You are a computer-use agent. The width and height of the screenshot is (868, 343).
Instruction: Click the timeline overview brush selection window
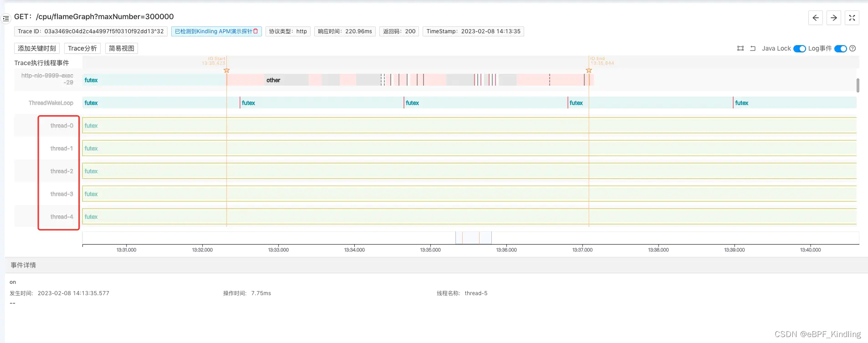click(473, 237)
